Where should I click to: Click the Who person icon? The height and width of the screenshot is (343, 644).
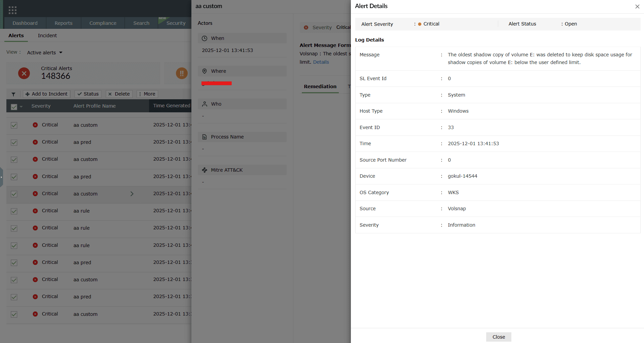[x=205, y=104]
